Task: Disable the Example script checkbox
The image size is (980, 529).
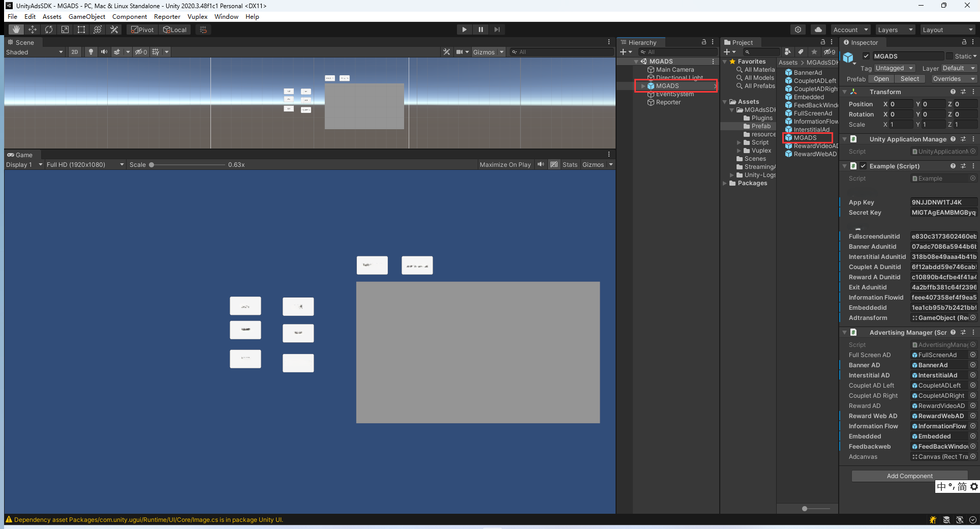Action: (863, 166)
